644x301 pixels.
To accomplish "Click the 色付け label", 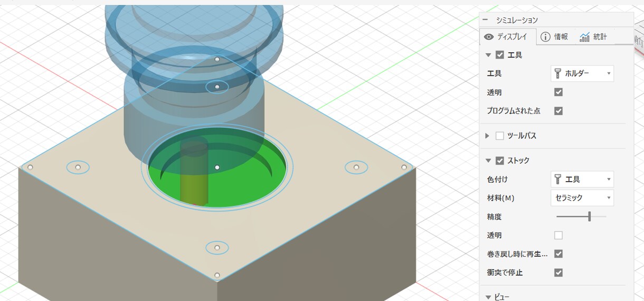I will 497,180.
